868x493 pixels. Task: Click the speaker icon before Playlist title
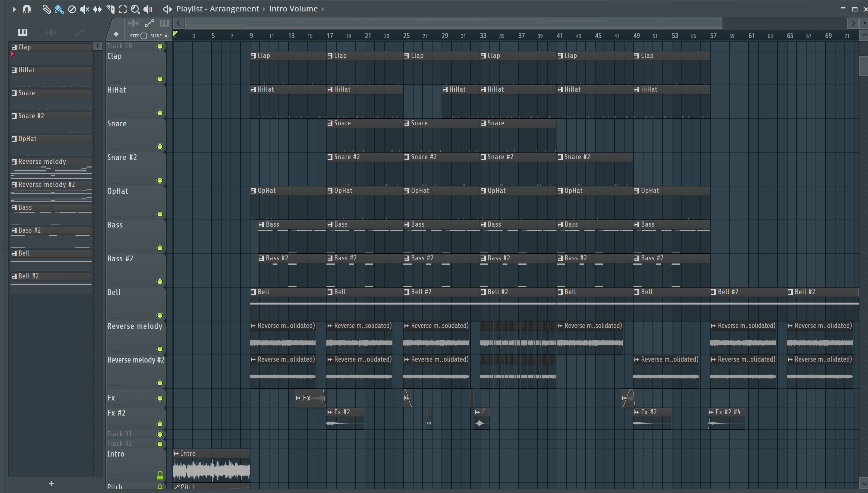167,9
